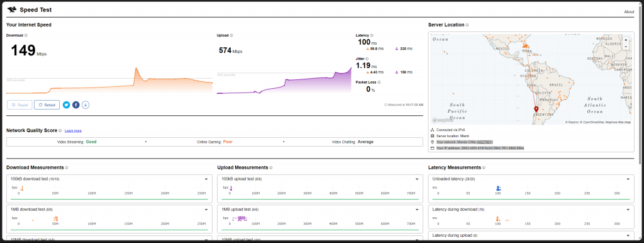Click the red location pin on the map
This screenshot has width=644, height=243.
[x=536, y=109]
